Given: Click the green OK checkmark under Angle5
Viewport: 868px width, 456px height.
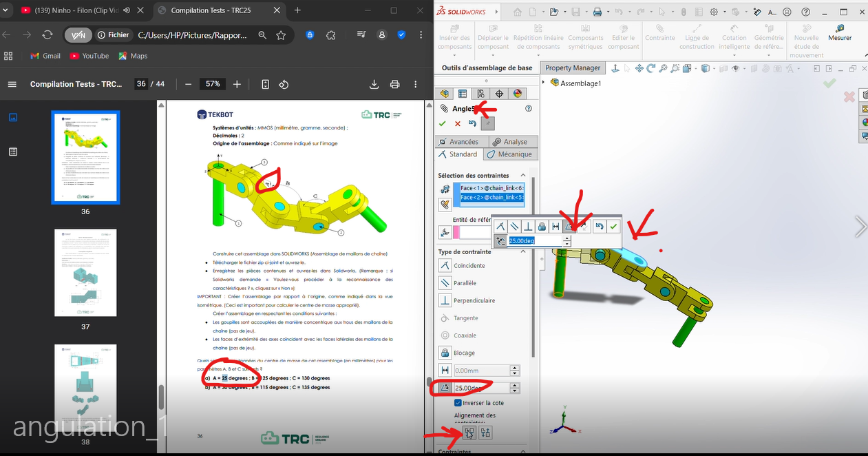Looking at the screenshot, I should (x=442, y=123).
